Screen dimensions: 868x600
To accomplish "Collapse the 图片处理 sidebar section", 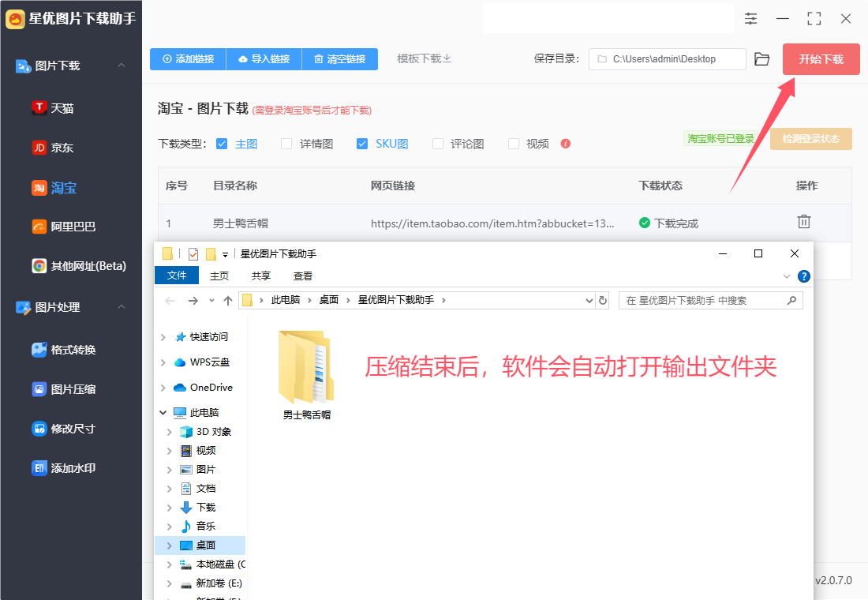I will pyautogui.click(x=122, y=307).
